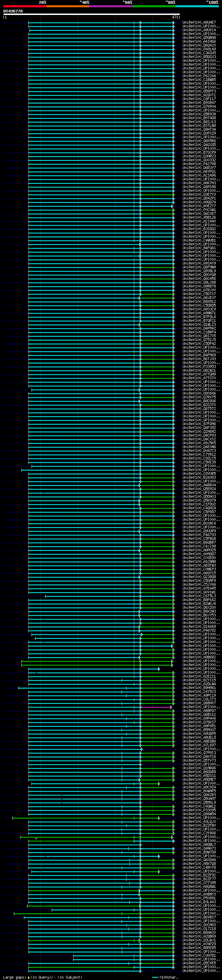Click hit label UniRef100_B6SJ13
Screen dimensions: 222x980
(199, 122)
